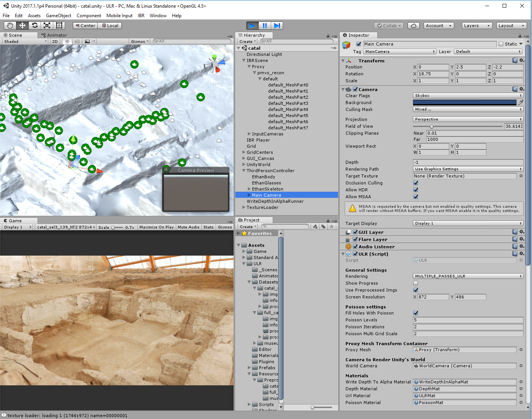
Task: Click Project search by label icon
Action: tap(323, 227)
